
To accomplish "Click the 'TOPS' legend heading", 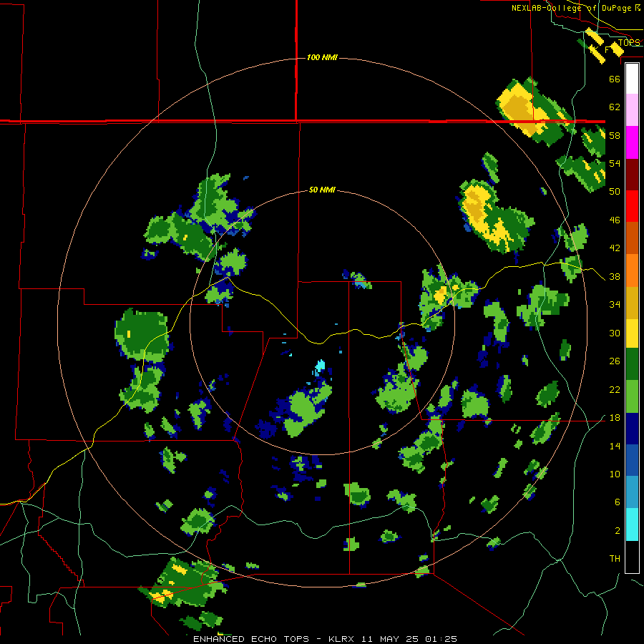I will (x=629, y=43).
